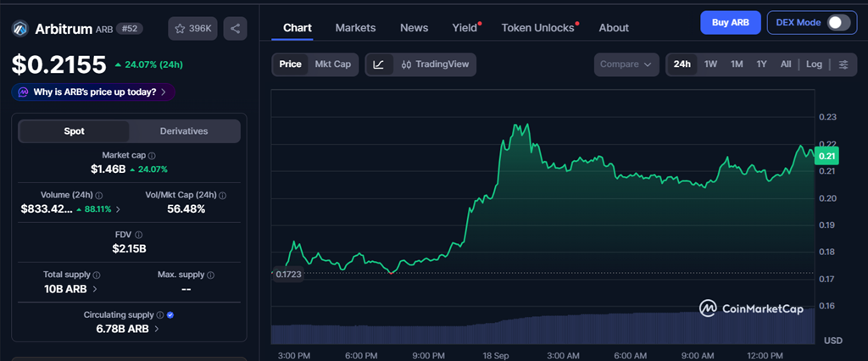Open the Yield tab
The height and width of the screenshot is (361, 868).
(465, 28)
